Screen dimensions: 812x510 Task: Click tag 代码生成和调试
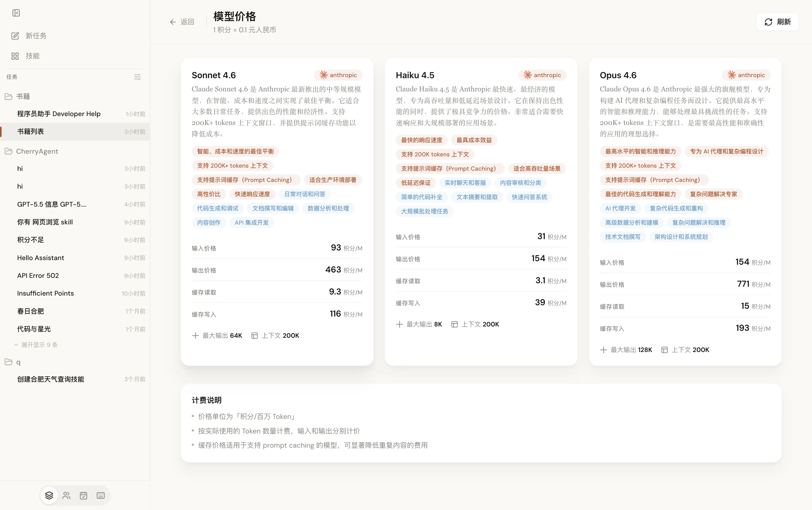coord(218,209)
